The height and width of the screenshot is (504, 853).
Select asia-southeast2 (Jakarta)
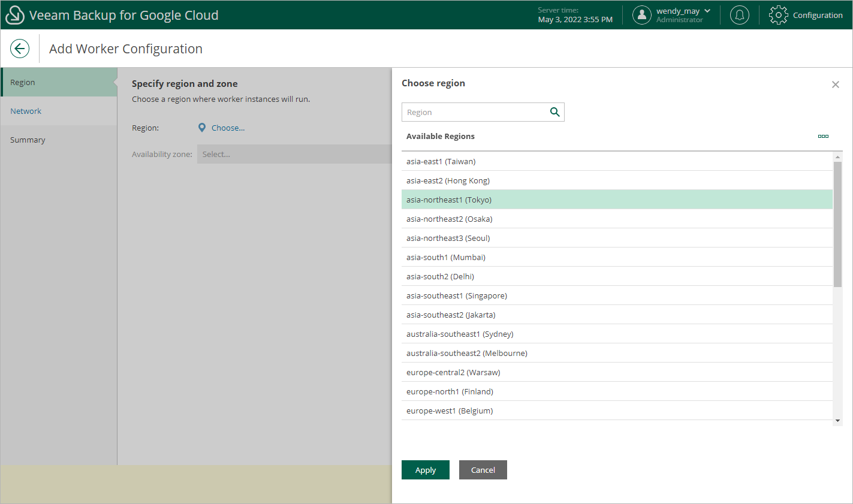(x=617, y=315)
